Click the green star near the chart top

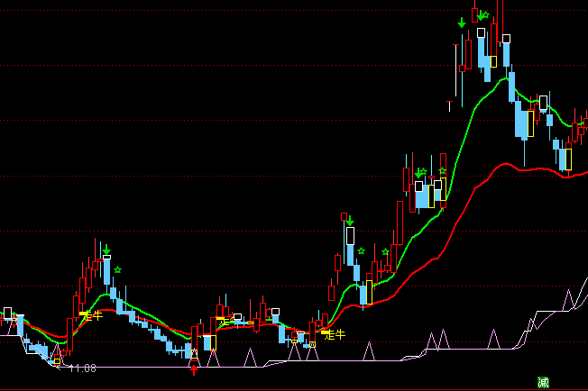tap(483, 15)
